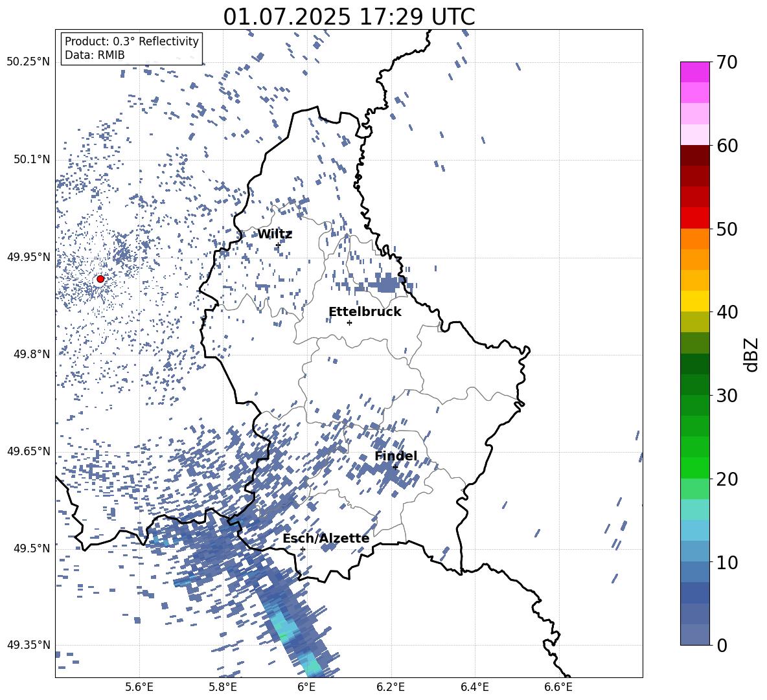Screen dimensions: 767x700
Task: Click the 50 colorbar tick label
Action: pyautogui.click(x=727, y=229)
